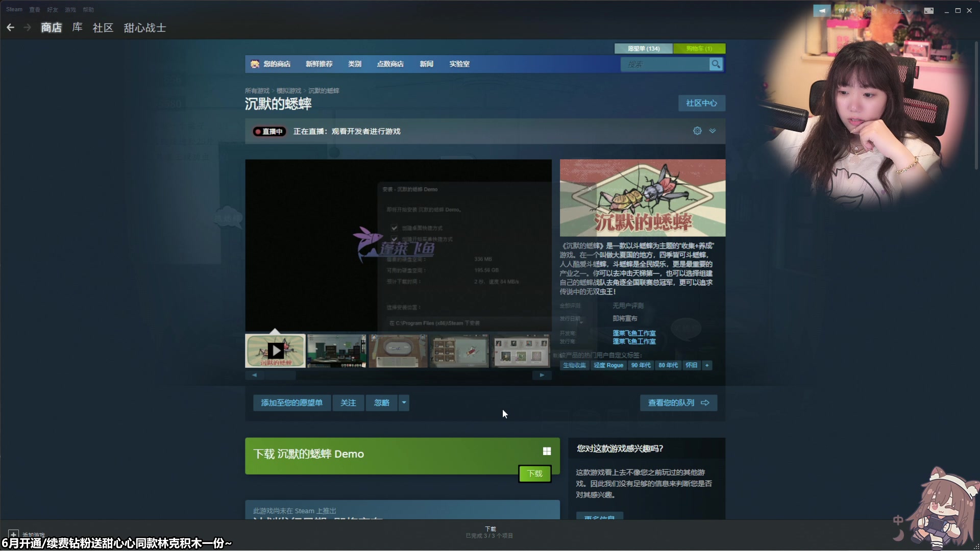
Task: Open the 忽略 options dropdown arrow
Action: (x=404, y=403)
